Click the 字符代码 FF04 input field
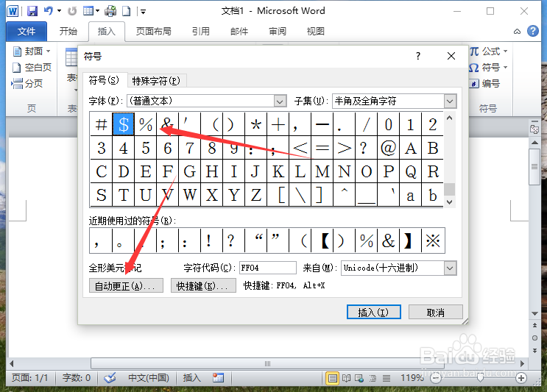Image resolution: width=547 pixels, height=392 pixels. click(267, 268)
